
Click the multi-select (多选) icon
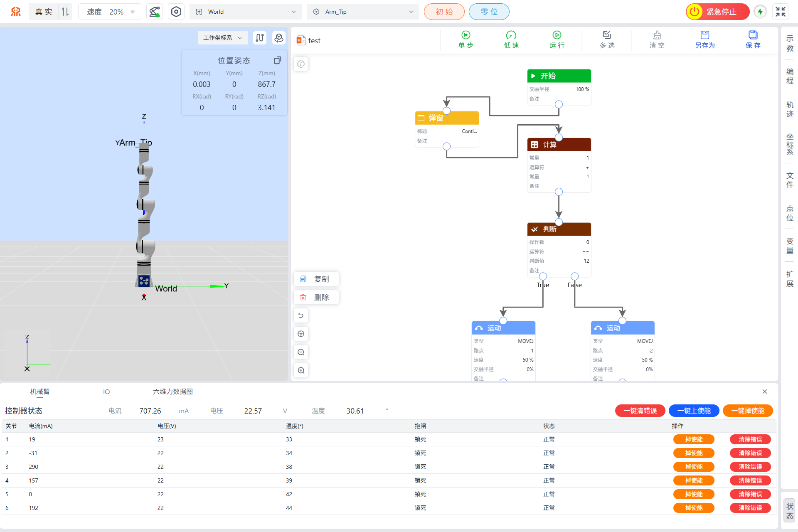pos(607,35)
